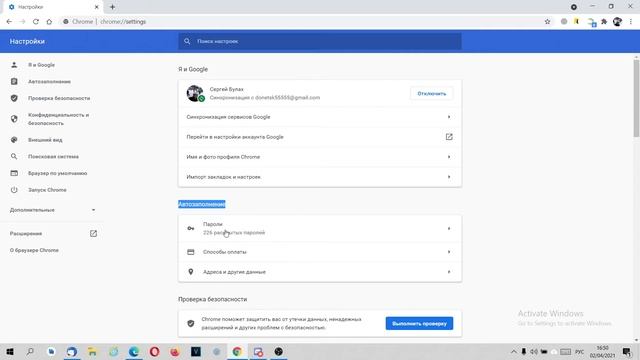Launch Microsoft Edge from the taskbar

coord(133,351)
